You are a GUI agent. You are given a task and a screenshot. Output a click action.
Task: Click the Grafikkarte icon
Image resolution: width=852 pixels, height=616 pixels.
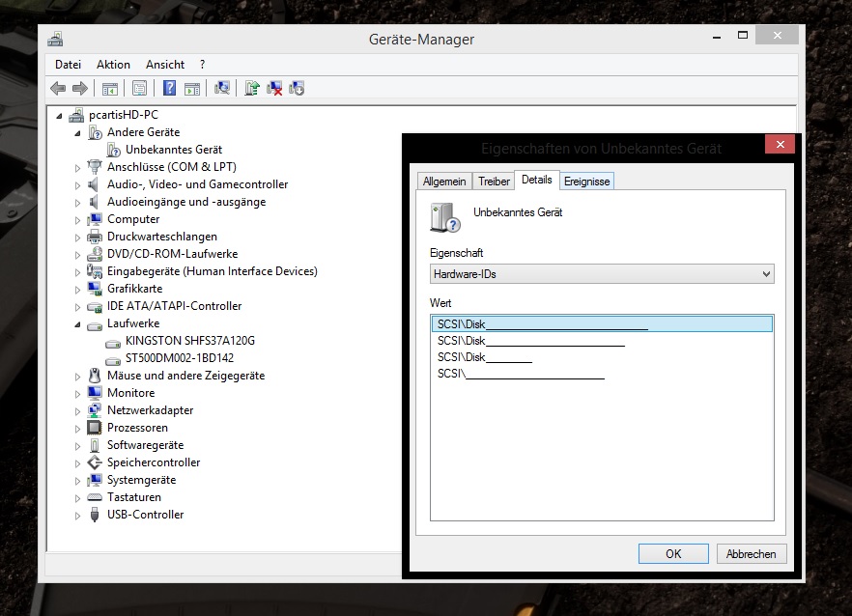tap(95, 289)
